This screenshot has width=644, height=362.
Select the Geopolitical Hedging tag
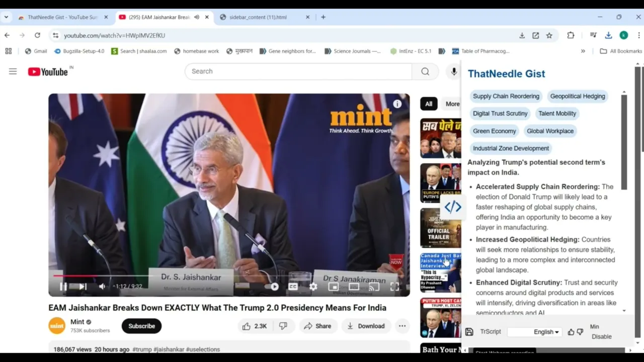pos(578,96)
